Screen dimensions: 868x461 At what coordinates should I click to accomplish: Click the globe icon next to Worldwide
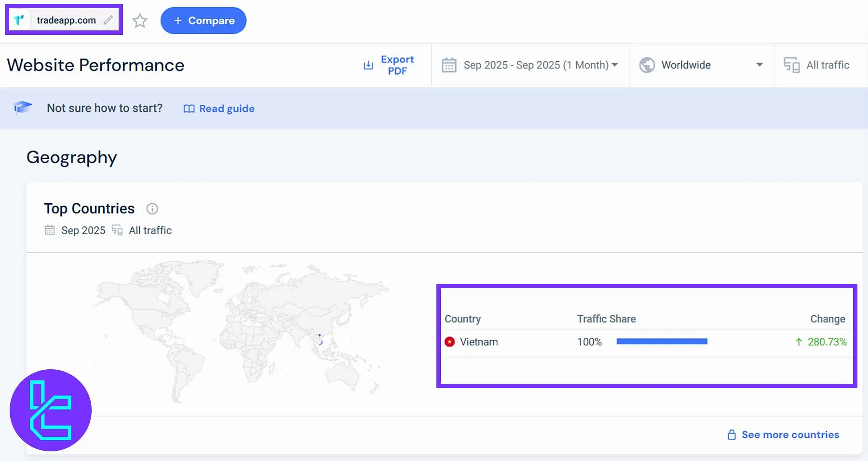coord(647,65)
